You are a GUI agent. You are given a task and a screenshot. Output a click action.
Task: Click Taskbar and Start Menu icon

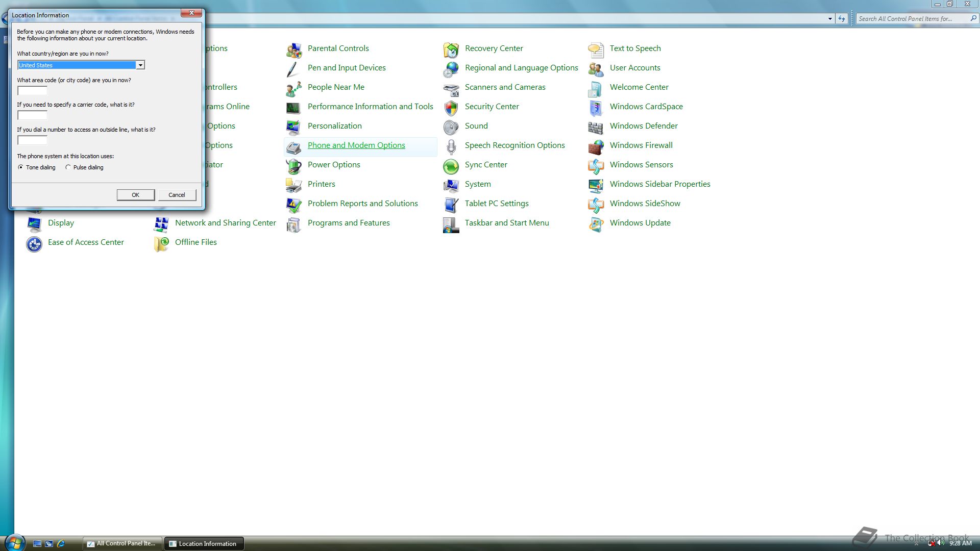pos(451,224)
